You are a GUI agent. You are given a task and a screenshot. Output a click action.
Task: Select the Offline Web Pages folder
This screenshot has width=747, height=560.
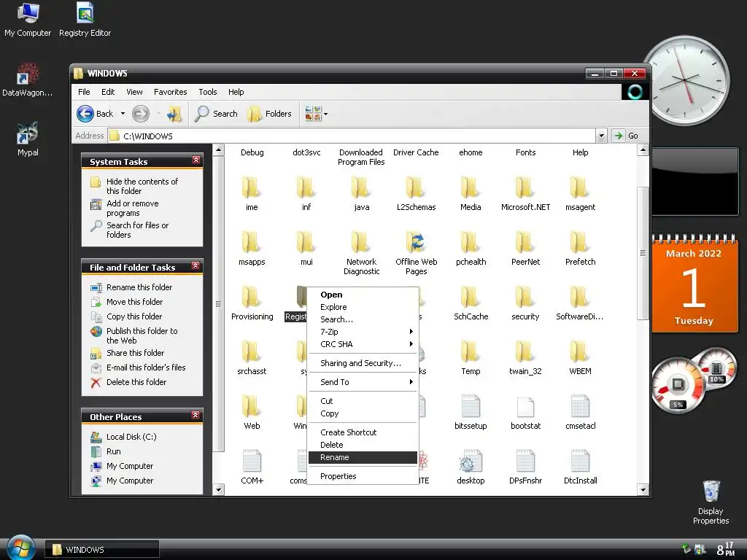[416, 253]
